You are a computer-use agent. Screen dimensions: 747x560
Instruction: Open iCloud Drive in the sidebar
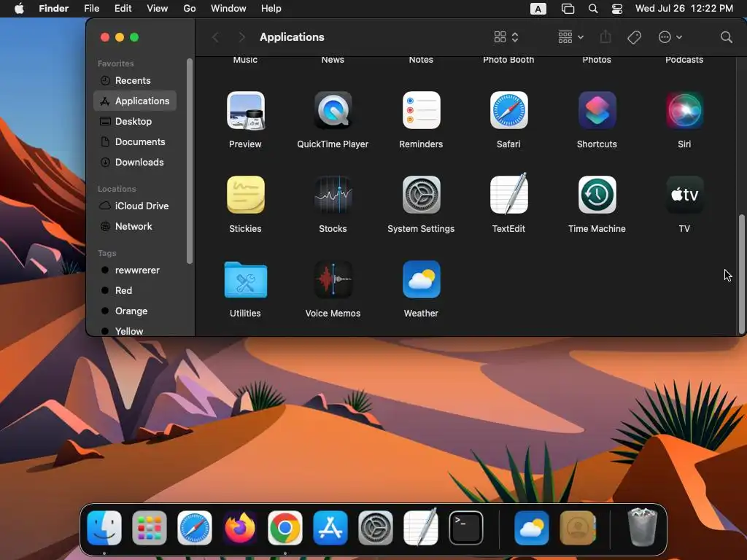point(135,206)
